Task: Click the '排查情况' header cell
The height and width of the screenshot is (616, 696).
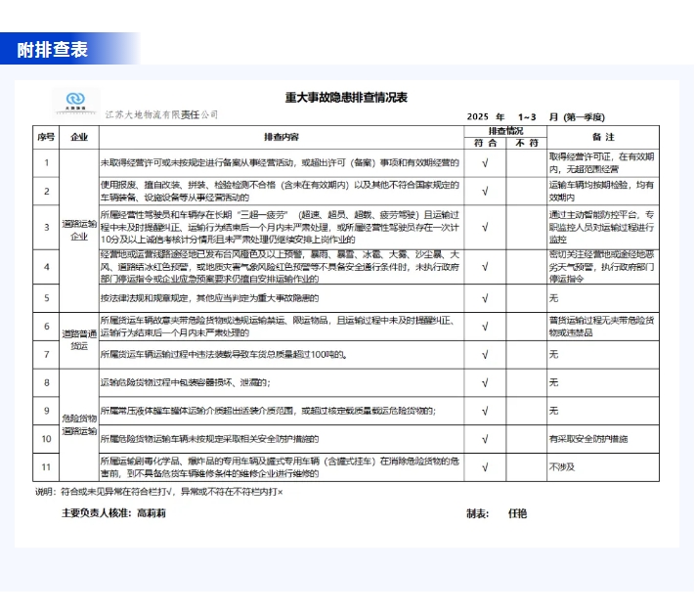Action: (505, 131)
